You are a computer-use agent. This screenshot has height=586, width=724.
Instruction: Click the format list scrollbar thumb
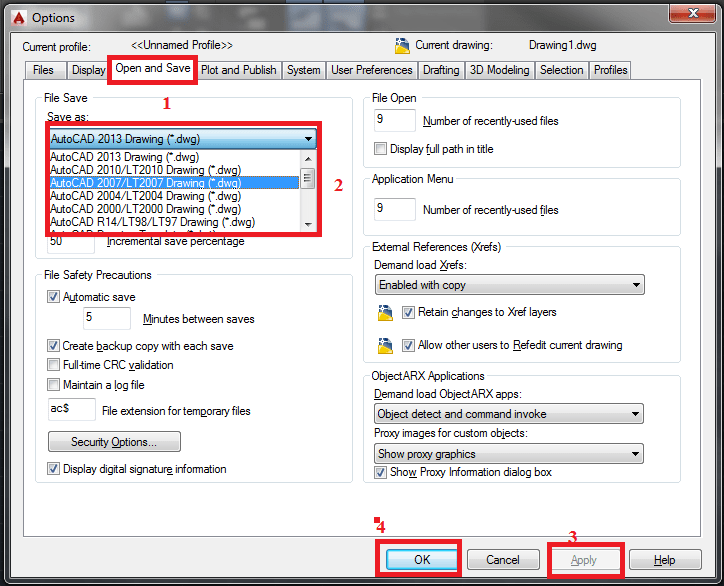point(308,178)
